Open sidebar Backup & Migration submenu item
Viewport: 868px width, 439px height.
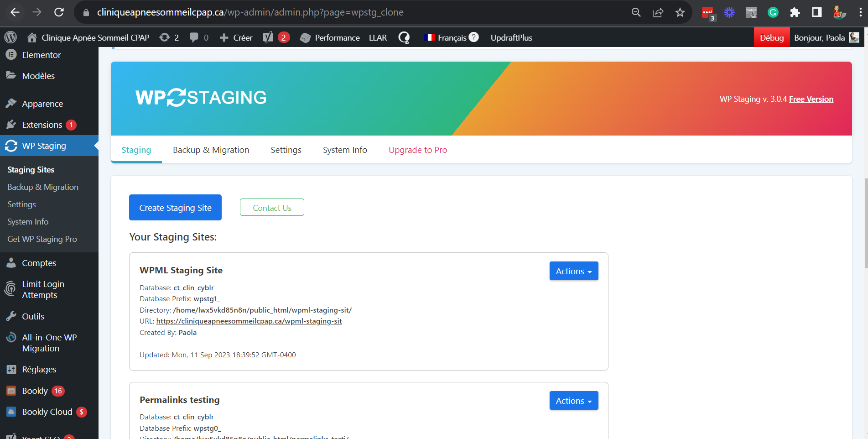pyautogui.click(x=43, y=187)
